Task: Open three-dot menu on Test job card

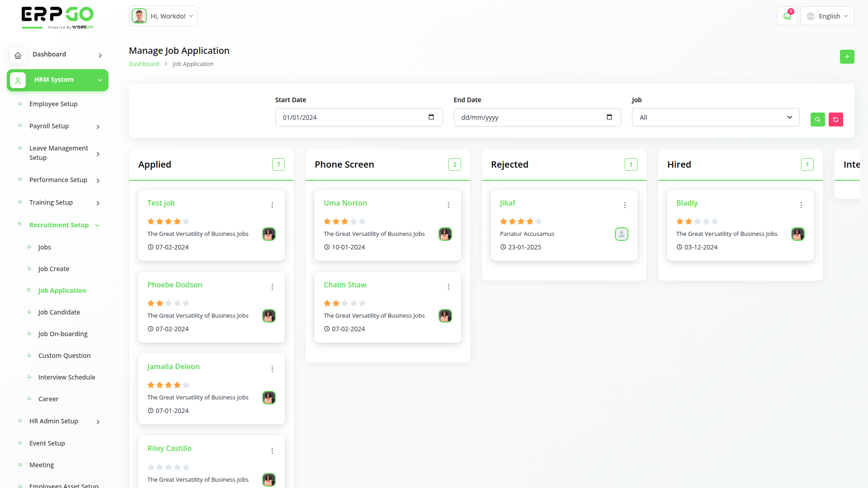Action: coord(272,205)
